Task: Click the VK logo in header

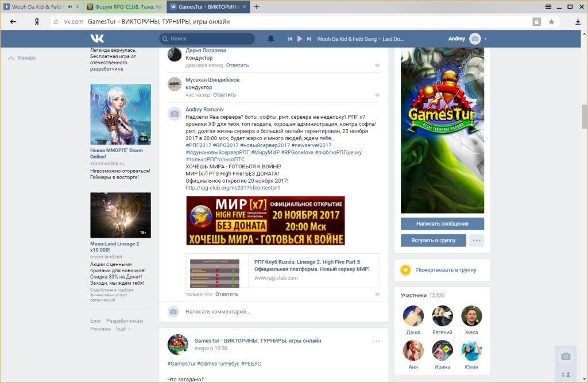Action: pyautogui.click(x=97, y=38)
